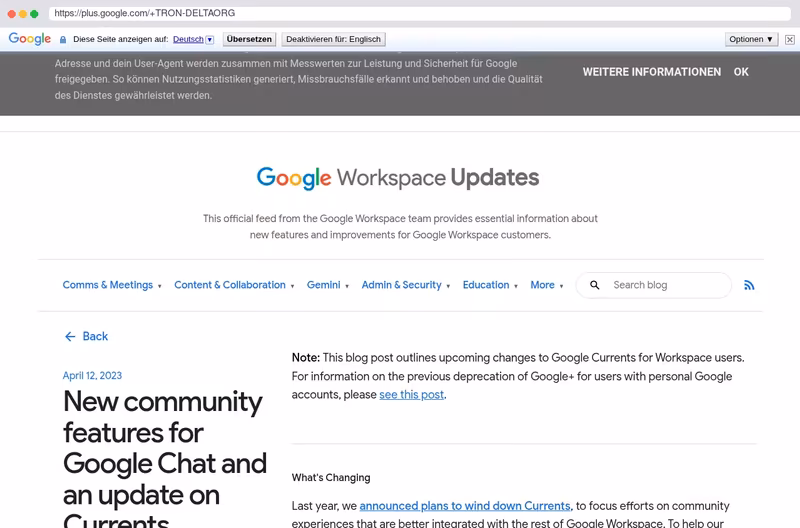Open the Gemini menu
Viewport: 800px width, 528px height.
pos(323,285)
